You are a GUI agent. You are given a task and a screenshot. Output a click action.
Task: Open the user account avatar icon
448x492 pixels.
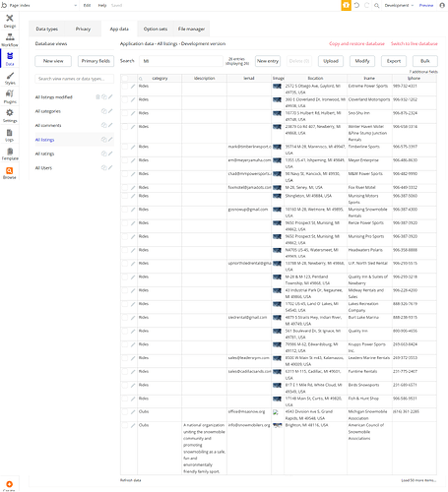pos(442,5)
